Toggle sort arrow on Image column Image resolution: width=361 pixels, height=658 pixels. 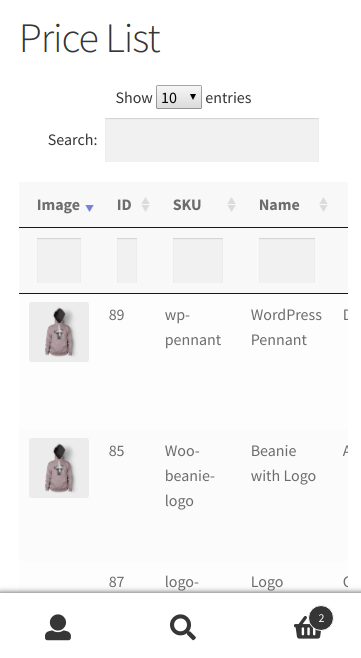89,207
